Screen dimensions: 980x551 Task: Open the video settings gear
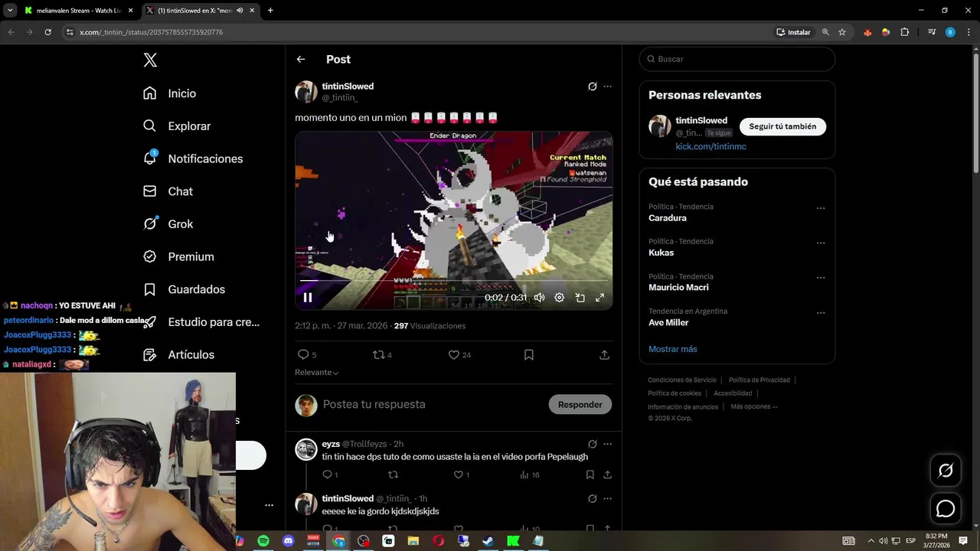tap(560, 298)
